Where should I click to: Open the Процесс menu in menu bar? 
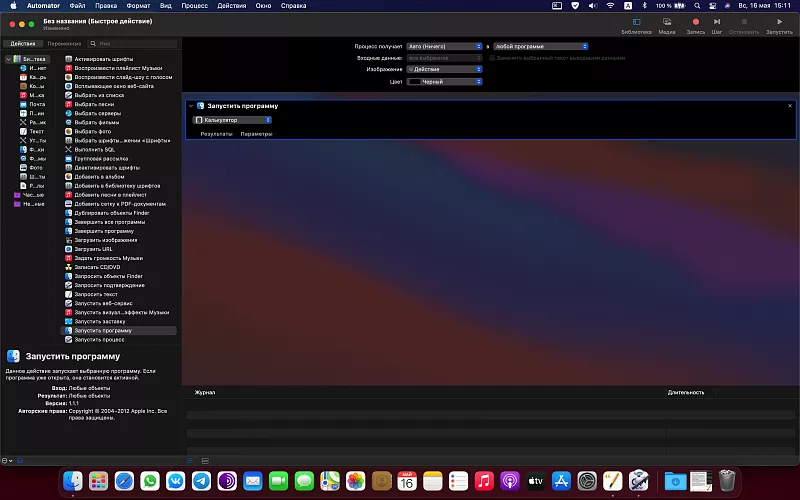coord(194,6)
